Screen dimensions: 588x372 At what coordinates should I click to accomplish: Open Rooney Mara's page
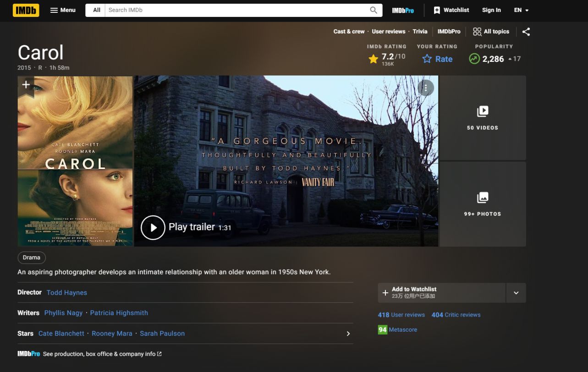coord(112,334)
